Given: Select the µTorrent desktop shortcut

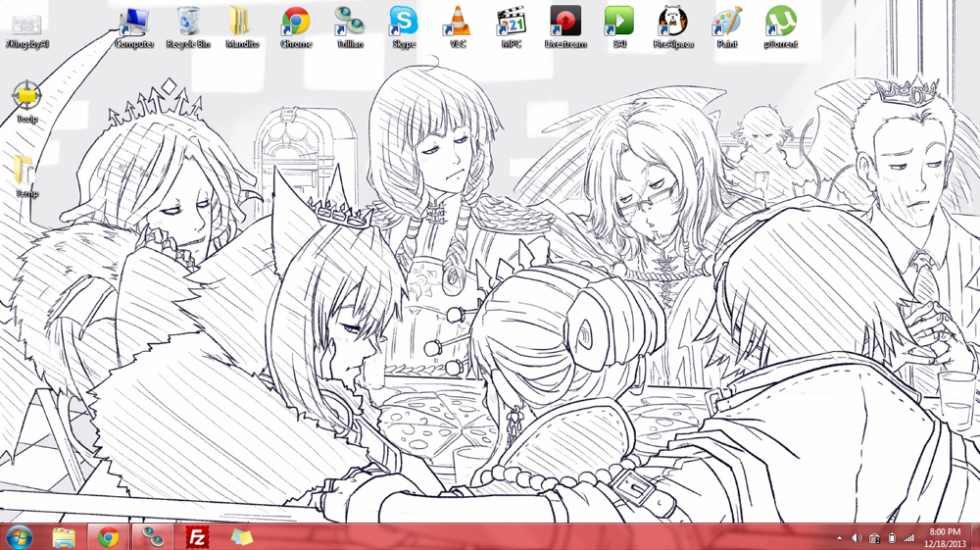Looking at the screenshot, I should tap(781, 28).
